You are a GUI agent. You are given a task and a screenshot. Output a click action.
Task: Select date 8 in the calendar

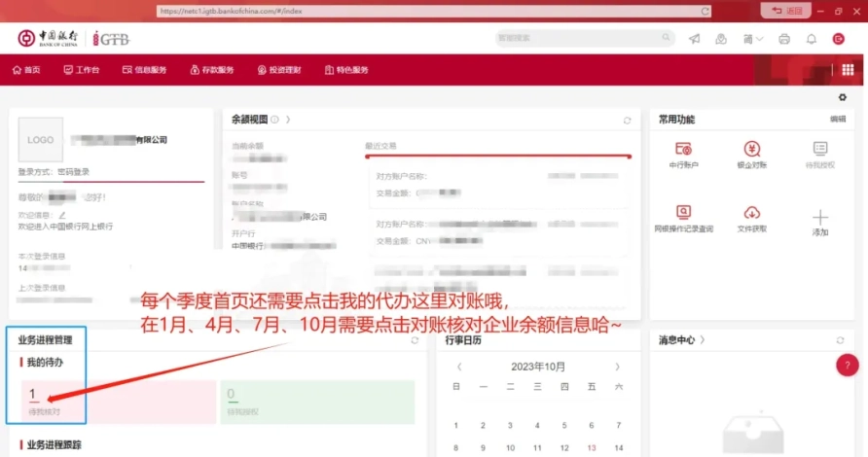(455, 447)
